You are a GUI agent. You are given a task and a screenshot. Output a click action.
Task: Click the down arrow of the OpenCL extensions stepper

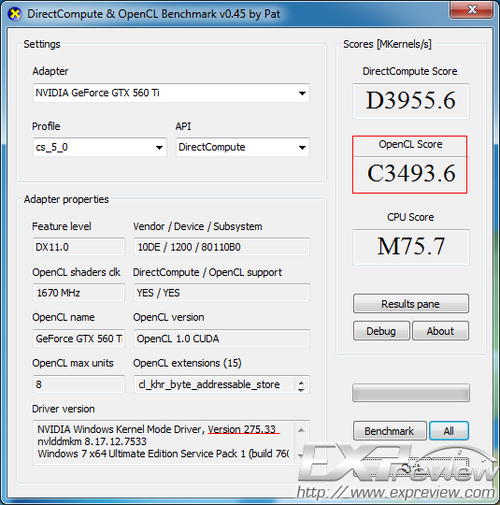(x=301, y=389)
